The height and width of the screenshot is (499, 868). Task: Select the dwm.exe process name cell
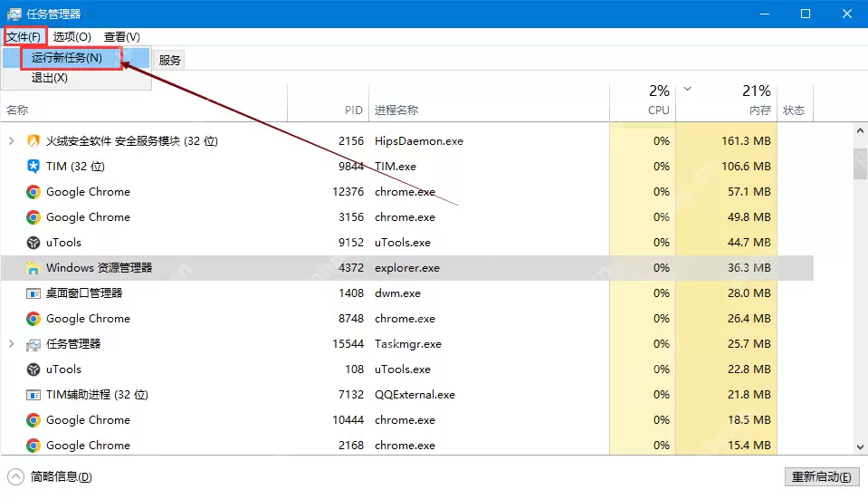pyautogui.click(x=397, y=293)
